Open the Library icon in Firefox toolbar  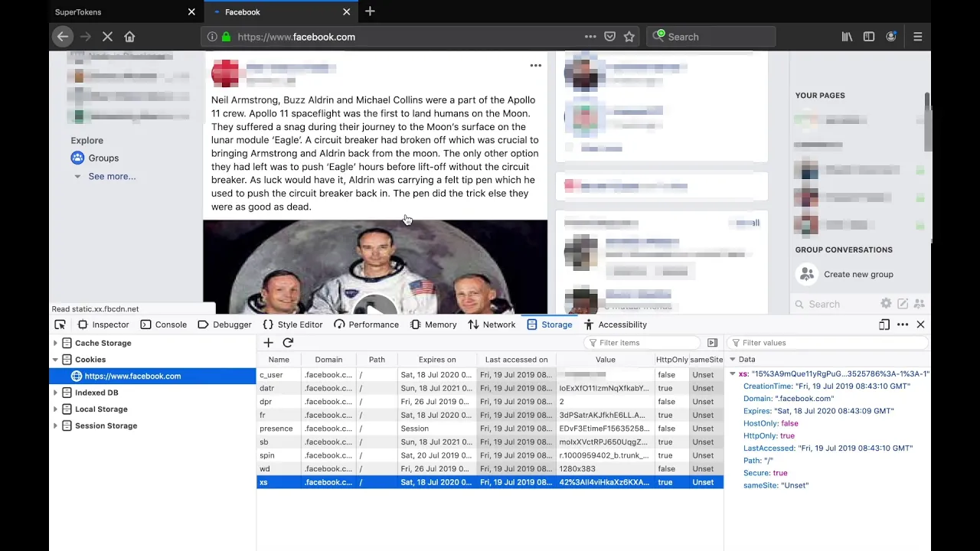847,37
